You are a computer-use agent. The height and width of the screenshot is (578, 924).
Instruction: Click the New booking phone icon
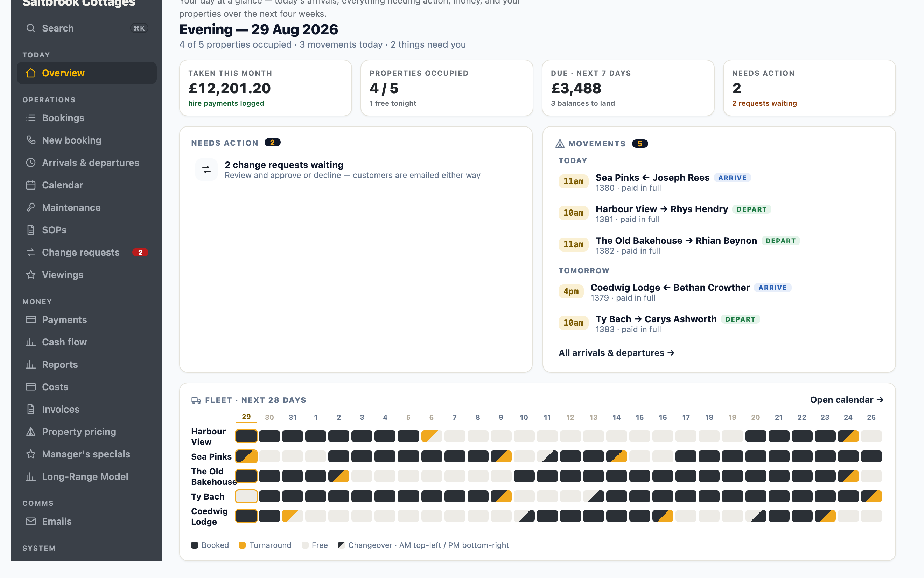click(30, 140)
